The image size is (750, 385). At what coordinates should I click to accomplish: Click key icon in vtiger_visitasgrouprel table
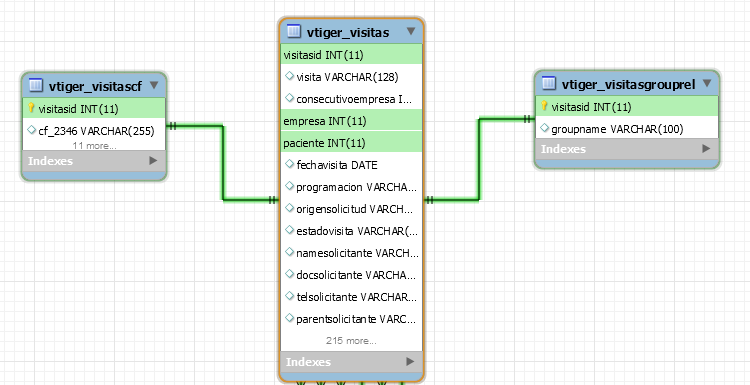point(544,106)
